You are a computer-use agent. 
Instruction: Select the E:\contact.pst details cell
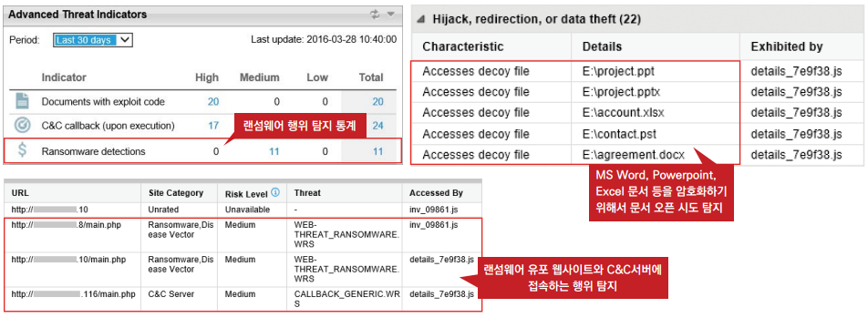619,133
